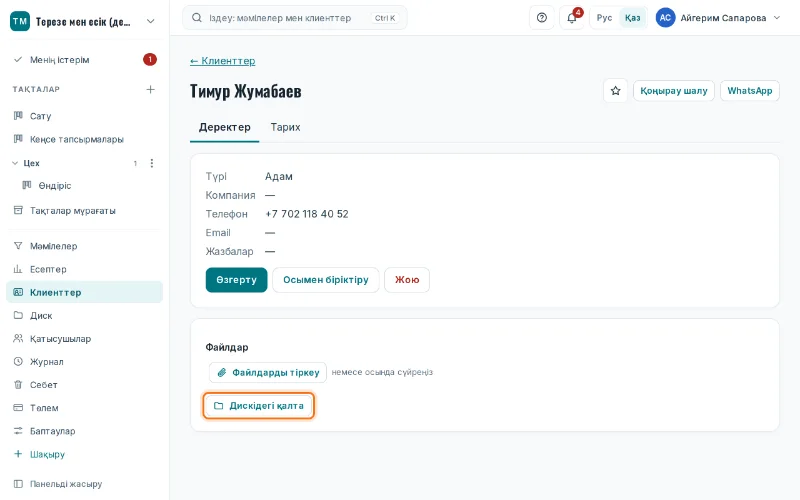This screenshot has width=800, height=500.
Task: Go to Журнал page
Action: 84,361
